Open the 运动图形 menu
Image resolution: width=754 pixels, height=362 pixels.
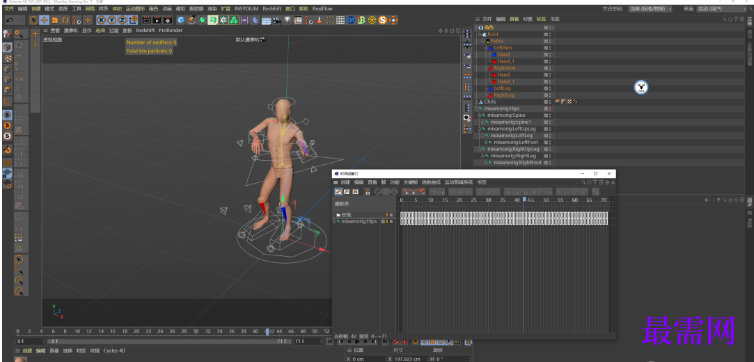(136, 9)
